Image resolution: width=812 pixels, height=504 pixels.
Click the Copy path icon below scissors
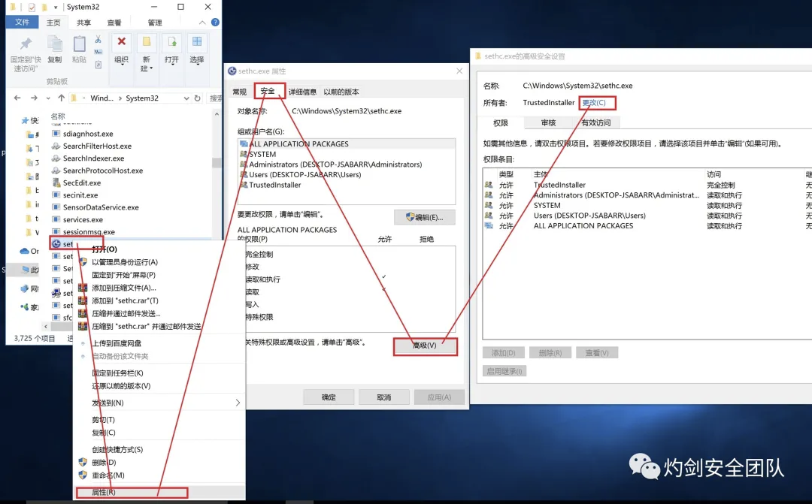pos(98,52)
